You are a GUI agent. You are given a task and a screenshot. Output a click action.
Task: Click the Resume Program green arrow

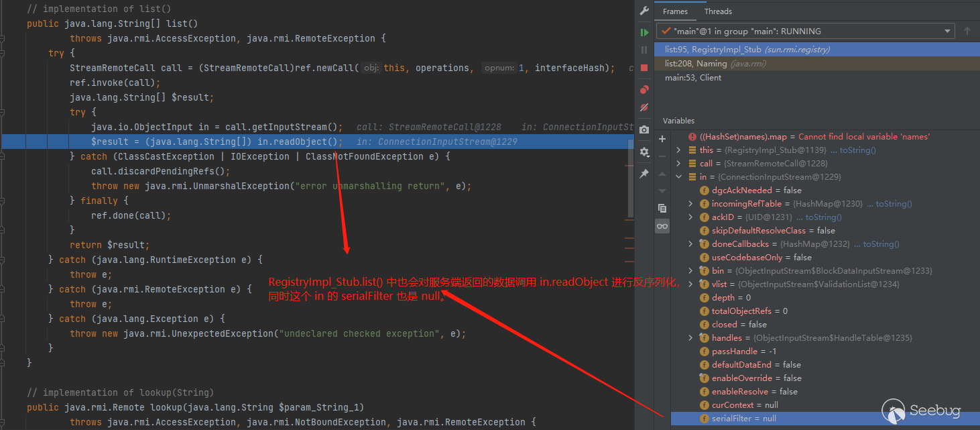[644, 32]
